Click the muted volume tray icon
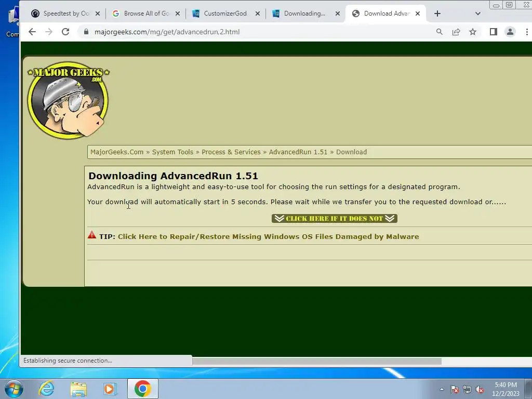 pyautogui.click(x=480, y=390)
